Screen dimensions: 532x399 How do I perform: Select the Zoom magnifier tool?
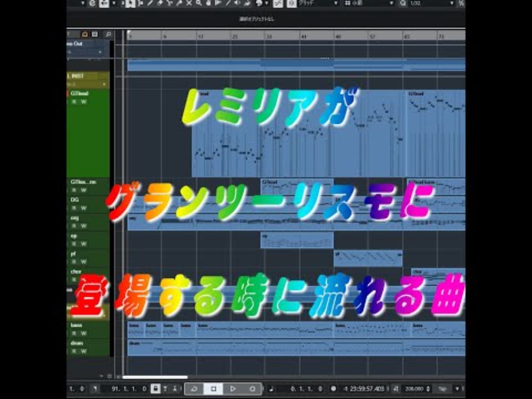click(199, 3)
